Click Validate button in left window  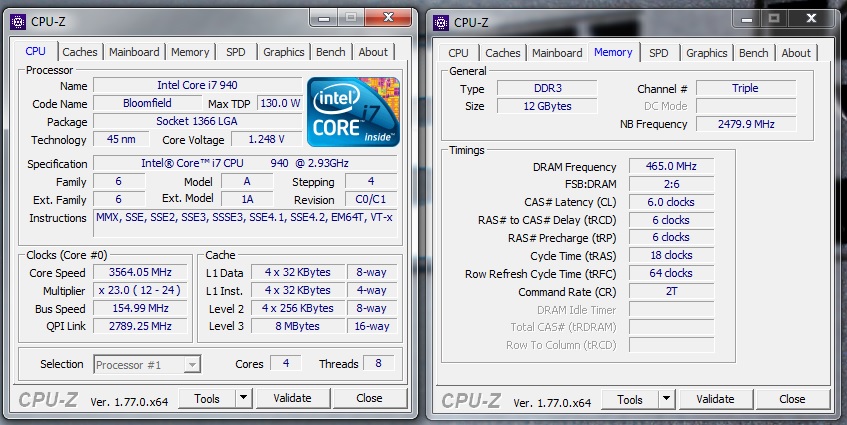[292, 399]
